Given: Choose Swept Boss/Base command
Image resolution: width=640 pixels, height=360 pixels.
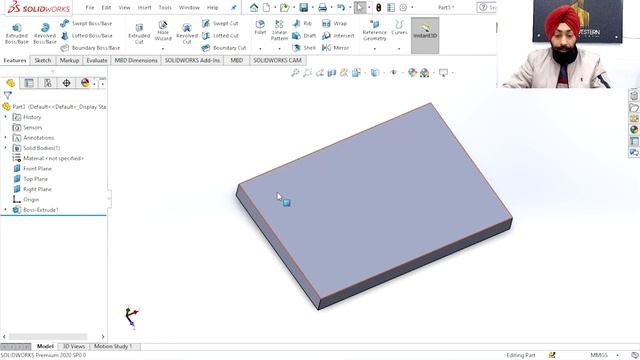Looking at the screenshot, I should coord(86,23).
